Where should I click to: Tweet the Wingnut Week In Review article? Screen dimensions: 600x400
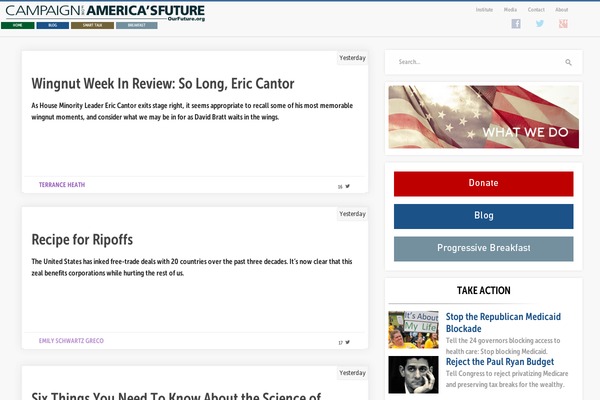coord(347,186)
